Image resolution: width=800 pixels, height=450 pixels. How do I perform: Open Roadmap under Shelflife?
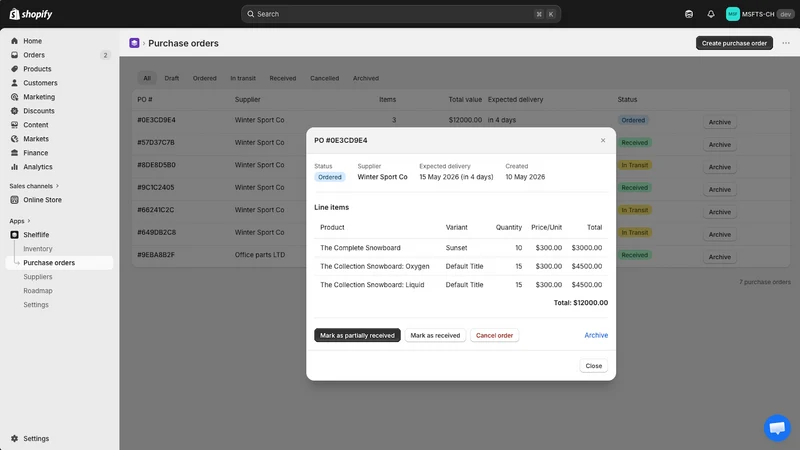point(38,291)
